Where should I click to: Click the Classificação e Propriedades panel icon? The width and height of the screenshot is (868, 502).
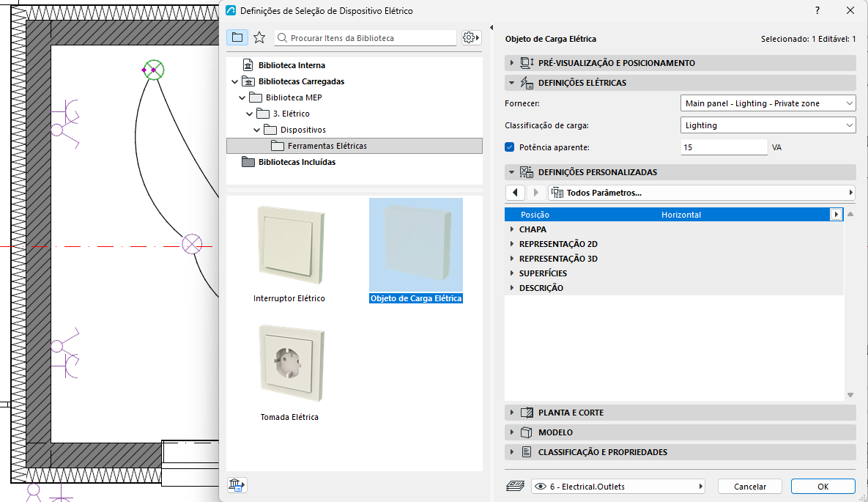pos(527,452)
